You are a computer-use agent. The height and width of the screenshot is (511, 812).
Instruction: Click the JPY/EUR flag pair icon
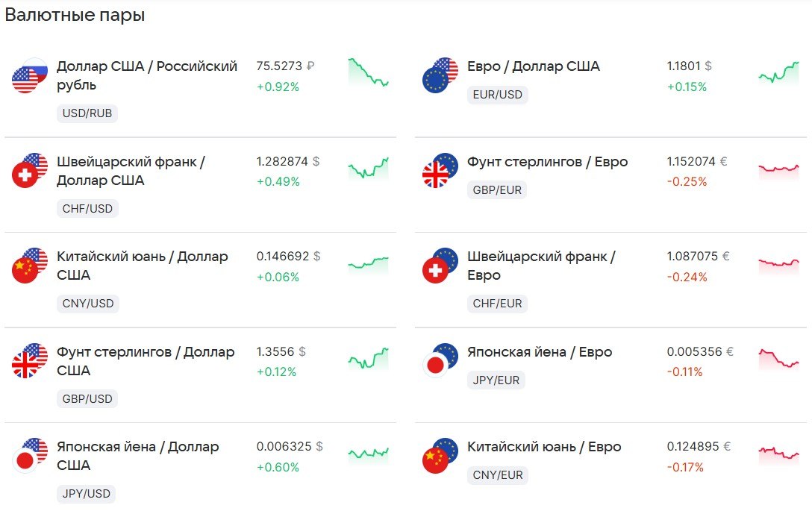[440, 361]
